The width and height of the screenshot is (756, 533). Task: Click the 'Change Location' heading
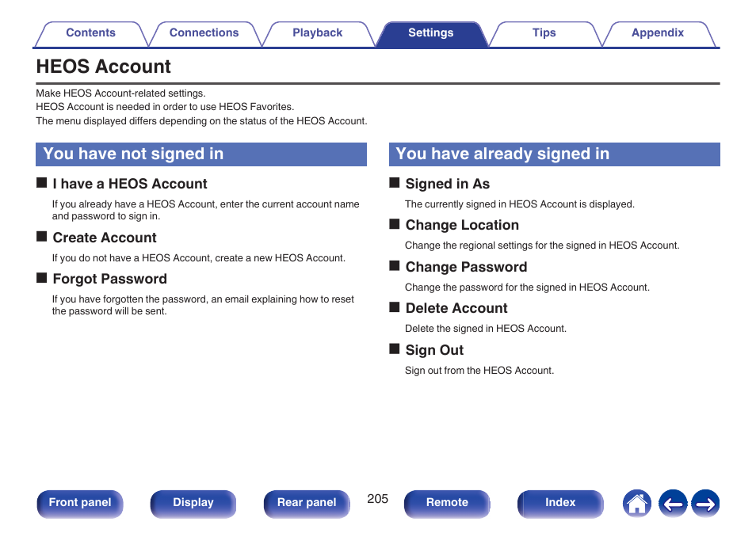462,225
